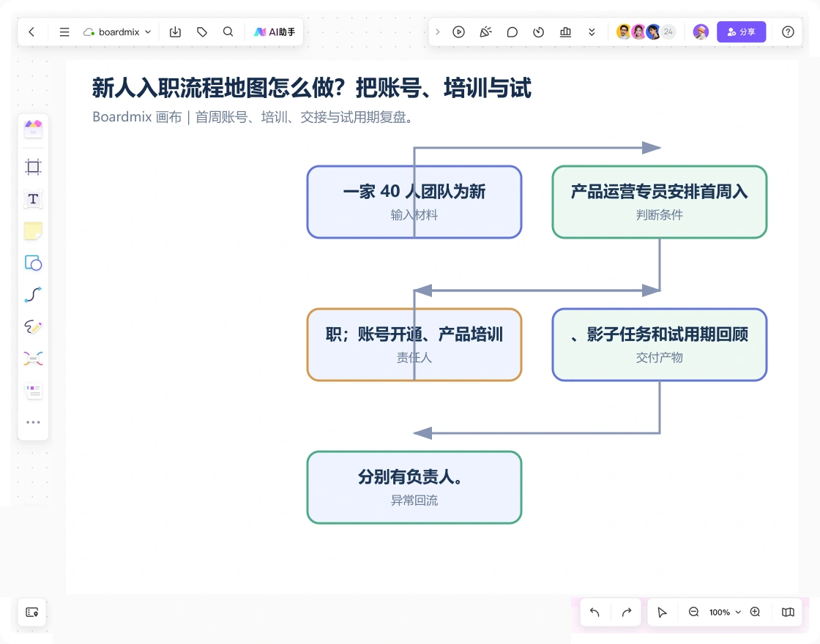This screenshot has width=820, height=644.
Task: Launch the AI助手 assistant
Action: 275,32
